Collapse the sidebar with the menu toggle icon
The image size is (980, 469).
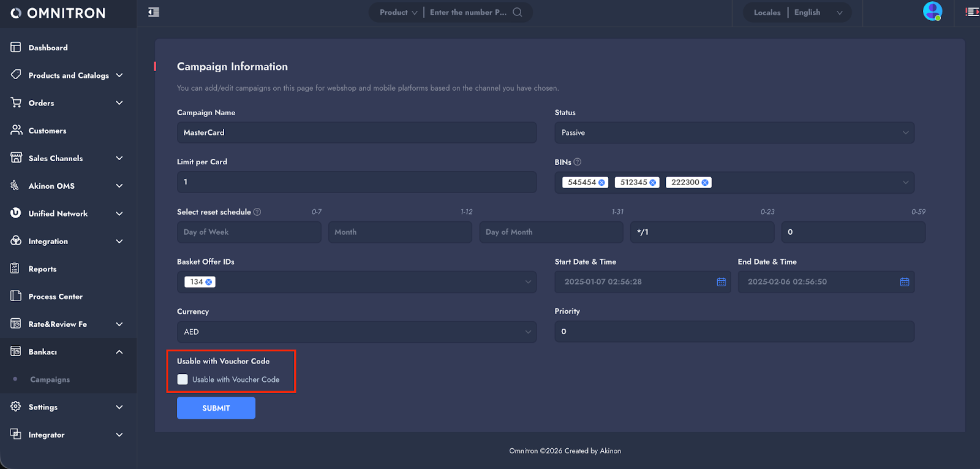coord(154,12)
